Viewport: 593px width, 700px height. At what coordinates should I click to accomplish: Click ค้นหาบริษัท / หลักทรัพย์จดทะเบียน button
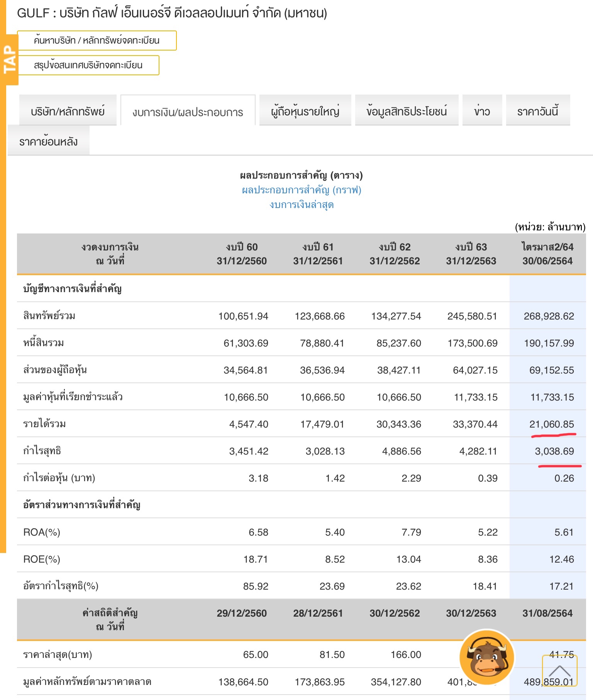97,41
